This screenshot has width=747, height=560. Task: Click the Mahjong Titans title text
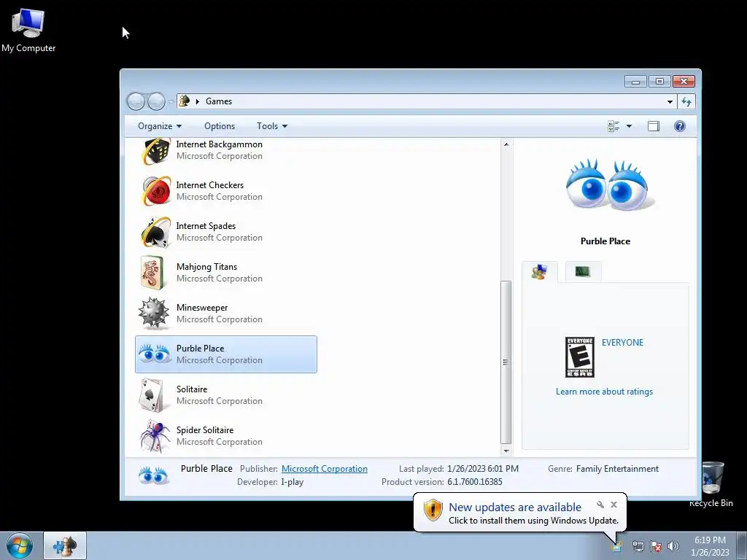click(x=206, y=267)
